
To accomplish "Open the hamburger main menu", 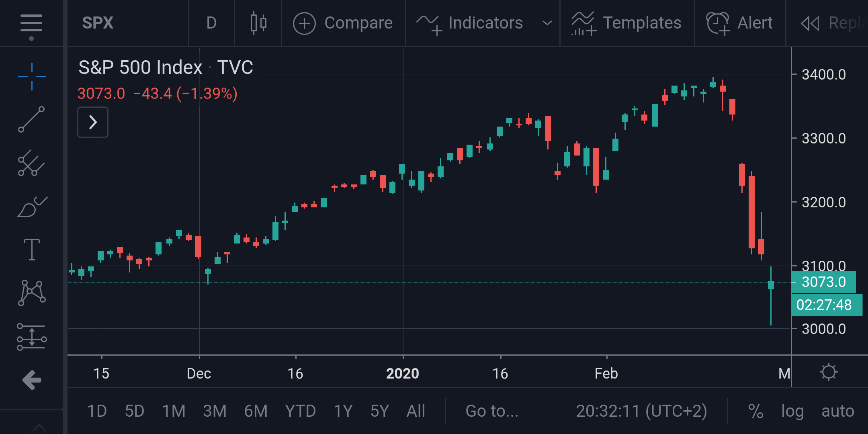I will point(31,23).
